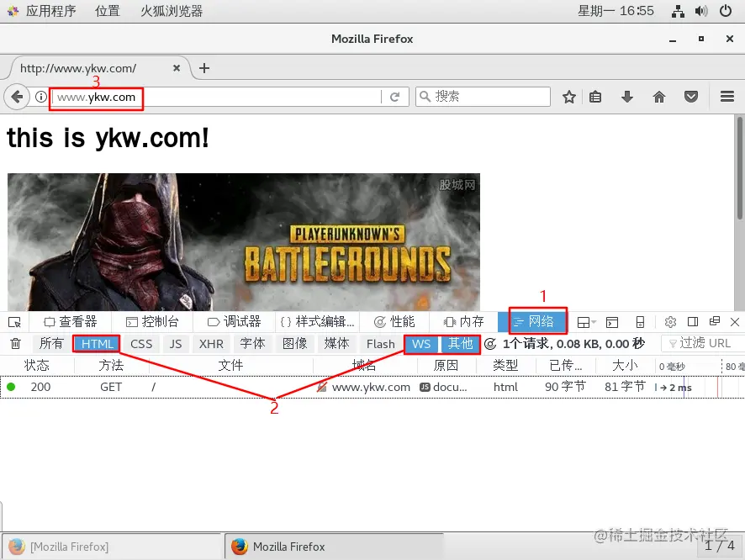Click the network status icon in system tray
The width and height of the screenshot is (745, 560).
(x=678, y=11)
